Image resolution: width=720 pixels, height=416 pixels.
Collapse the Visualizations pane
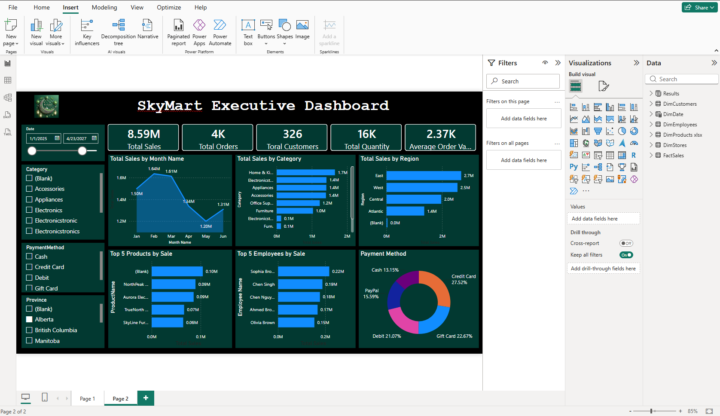click(x=636, y=63)
